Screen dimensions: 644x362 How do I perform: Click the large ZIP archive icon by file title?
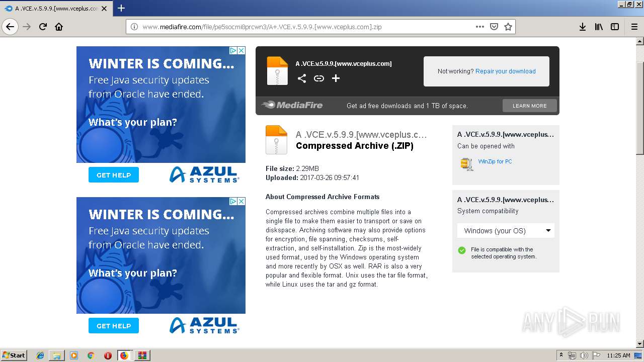click(x=276, y=139)
